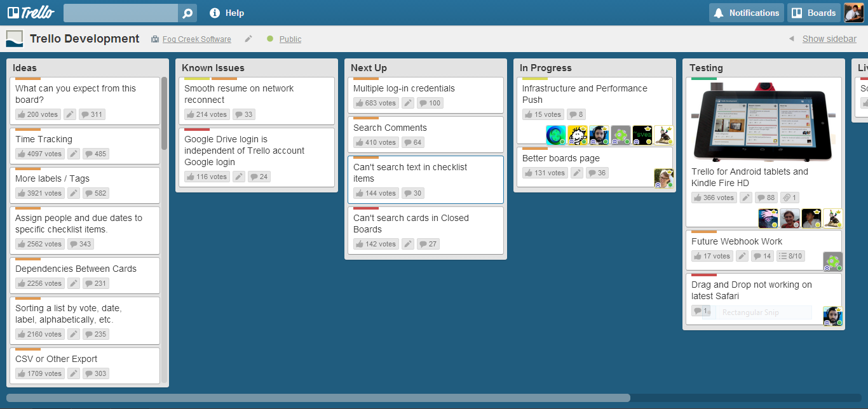868x409 pixels.
Task: Click the Android tablet cover image thumbnail
Action: coord(763,121)
